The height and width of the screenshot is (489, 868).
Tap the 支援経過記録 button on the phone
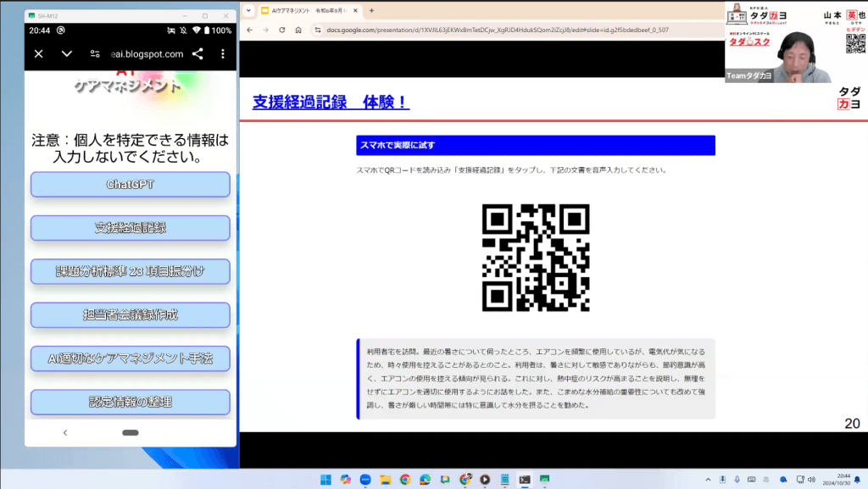[x=130, y=228]
